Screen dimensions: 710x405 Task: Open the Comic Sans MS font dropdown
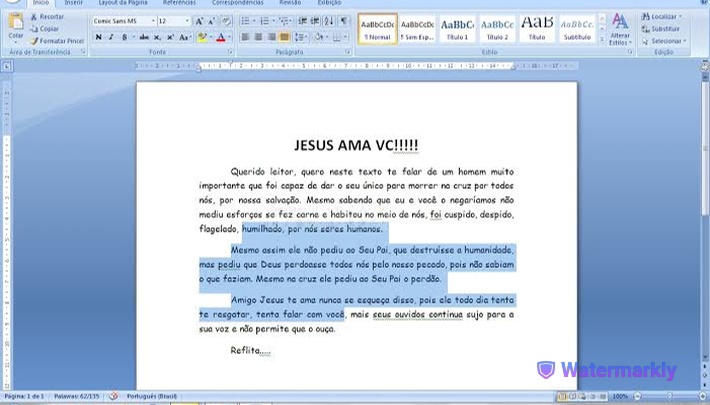[x=124, y=21]
